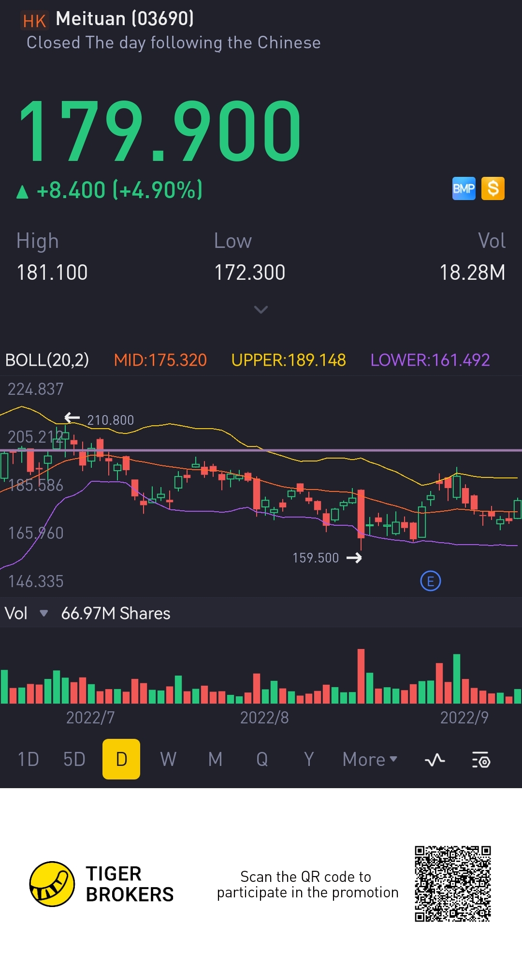522x980 pixels.
Task: Open the Vol indicator dropdown arrow
Action: click(x=43, y=613)
